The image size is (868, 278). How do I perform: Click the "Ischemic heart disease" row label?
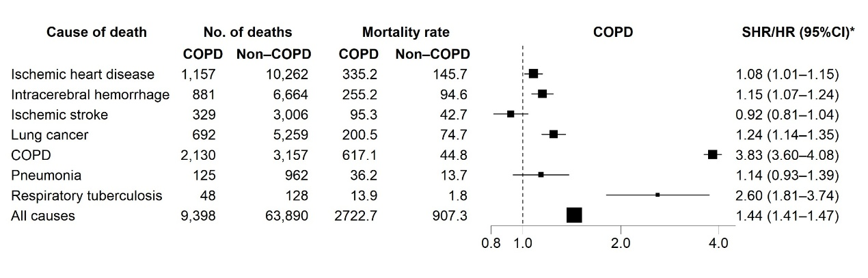click(x=83, y=74)
